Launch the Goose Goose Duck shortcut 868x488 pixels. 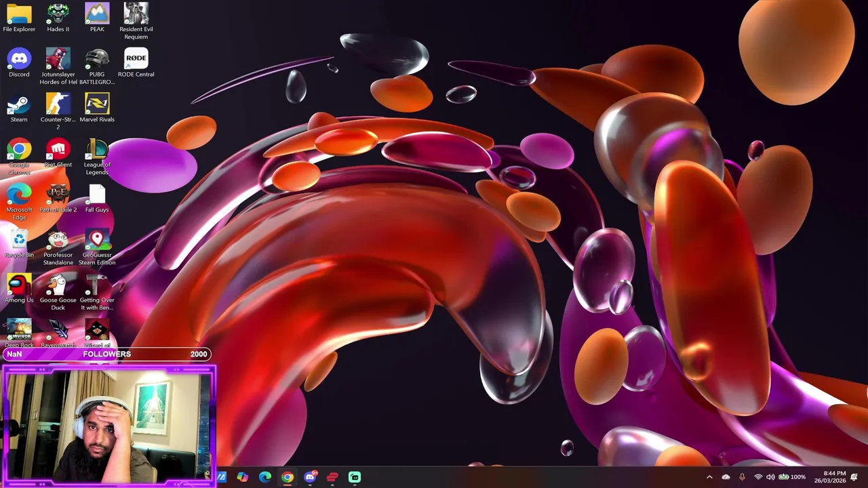point(58,292)
